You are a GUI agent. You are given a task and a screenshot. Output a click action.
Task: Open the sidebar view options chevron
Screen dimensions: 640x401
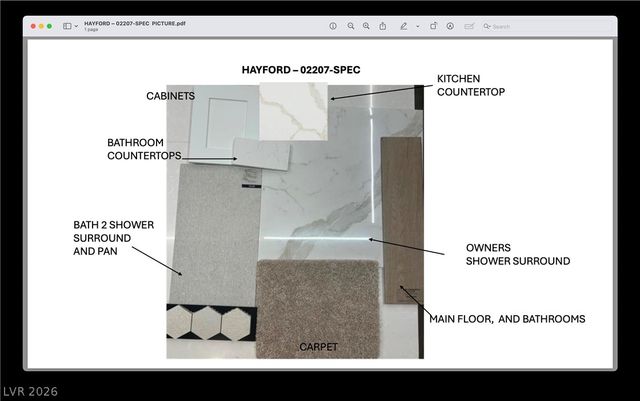[75, 26]
